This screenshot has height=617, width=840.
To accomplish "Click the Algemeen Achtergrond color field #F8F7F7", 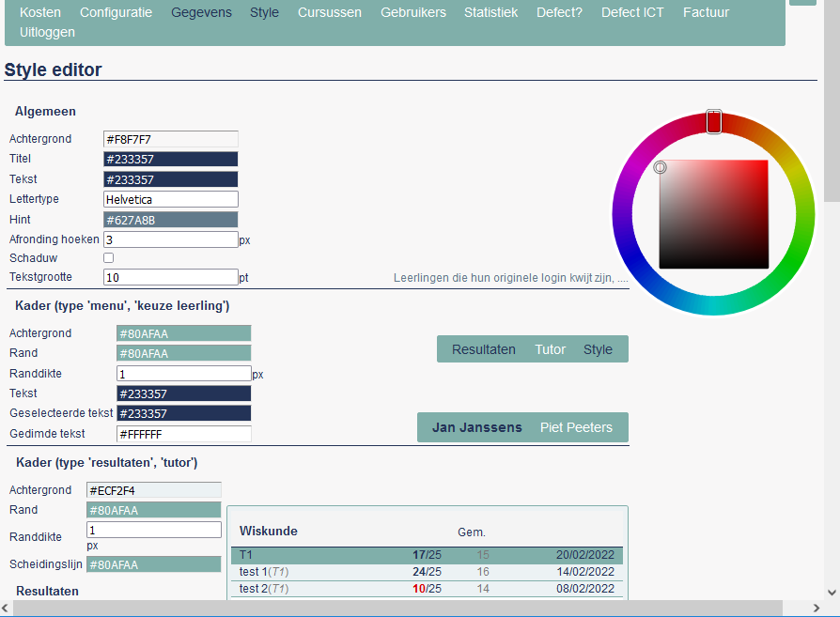I will pos(170,139).
